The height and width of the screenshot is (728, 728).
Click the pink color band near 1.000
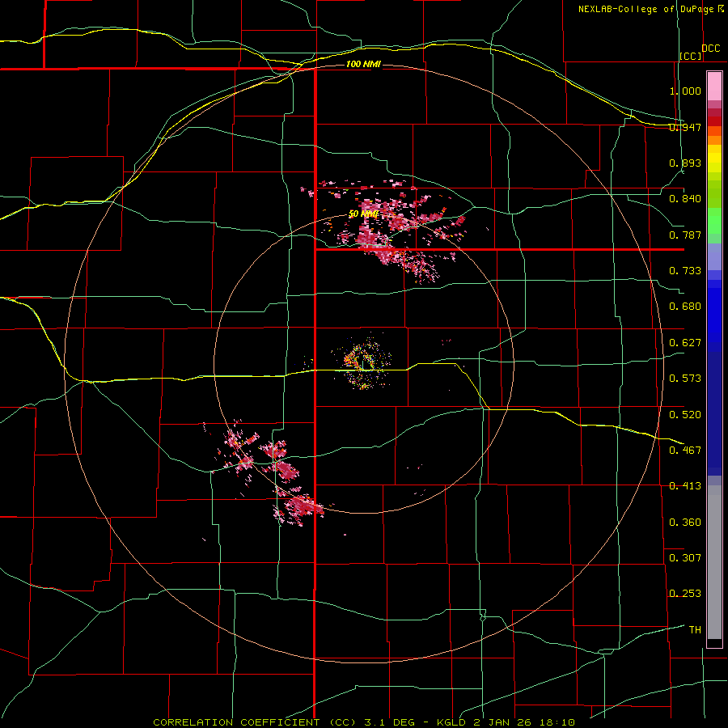(714, 86)
